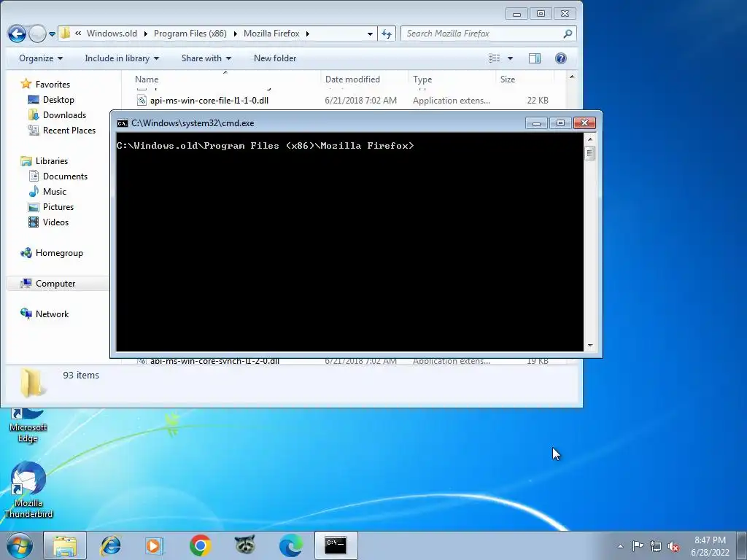Sort by Date modified column
The width and height of the screenshot is (747, 560).
coord(364,79)
